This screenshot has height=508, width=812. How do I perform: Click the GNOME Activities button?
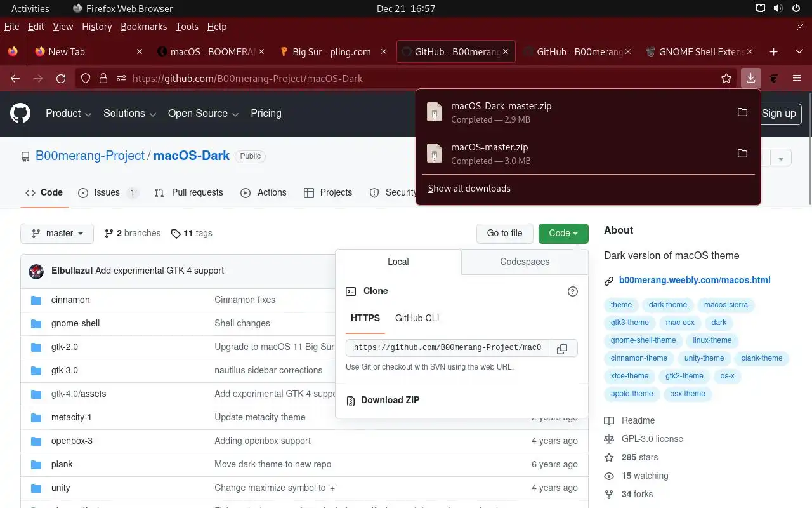30,8
